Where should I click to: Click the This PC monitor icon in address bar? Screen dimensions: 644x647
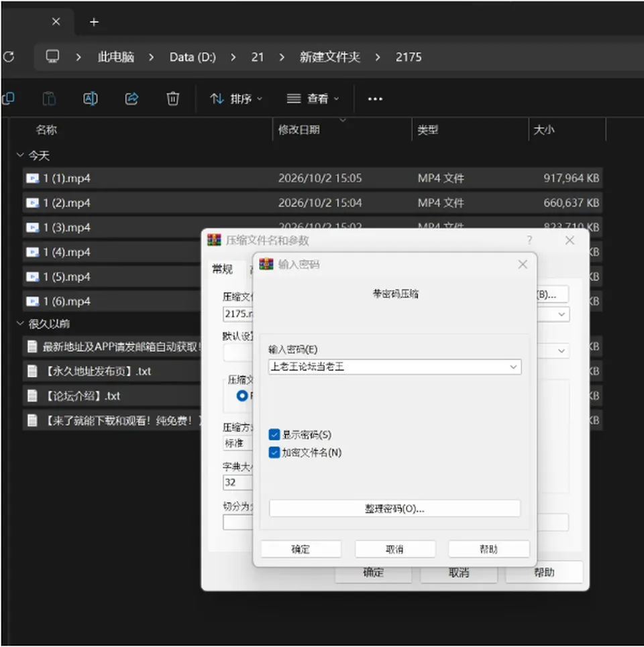[x=52, y=56]
